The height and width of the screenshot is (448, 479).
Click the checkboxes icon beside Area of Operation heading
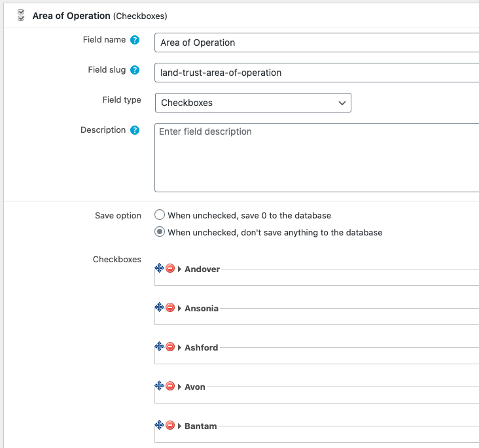21,15
